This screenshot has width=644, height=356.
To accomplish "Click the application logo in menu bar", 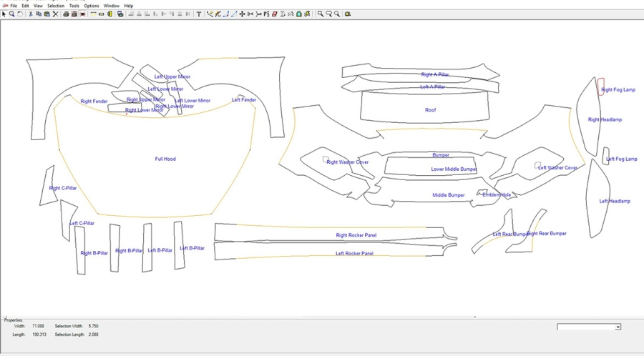I will [x=5, y=6].
